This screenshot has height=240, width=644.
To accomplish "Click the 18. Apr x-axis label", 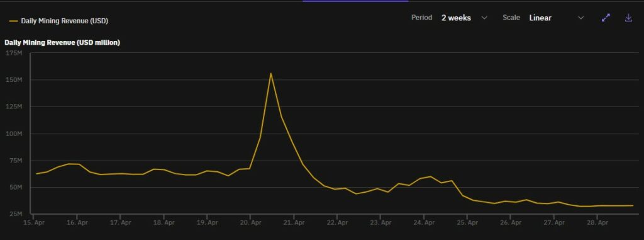I will [x=164, y=223].
